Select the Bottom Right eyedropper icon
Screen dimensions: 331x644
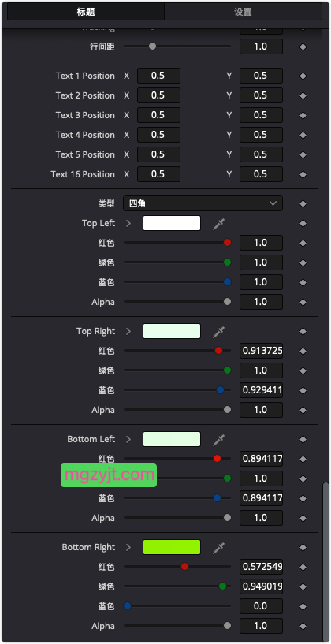pyautogui.click(x=219, y=548)
